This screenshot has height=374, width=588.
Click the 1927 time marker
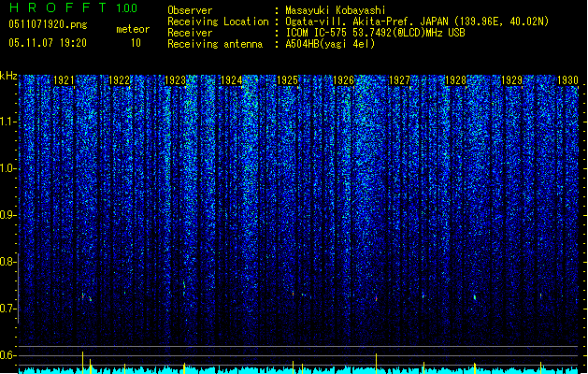point(399,80)
